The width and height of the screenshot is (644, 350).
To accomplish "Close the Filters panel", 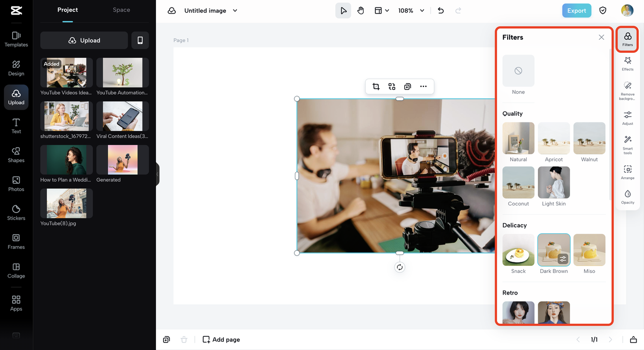I will (601, 37).
